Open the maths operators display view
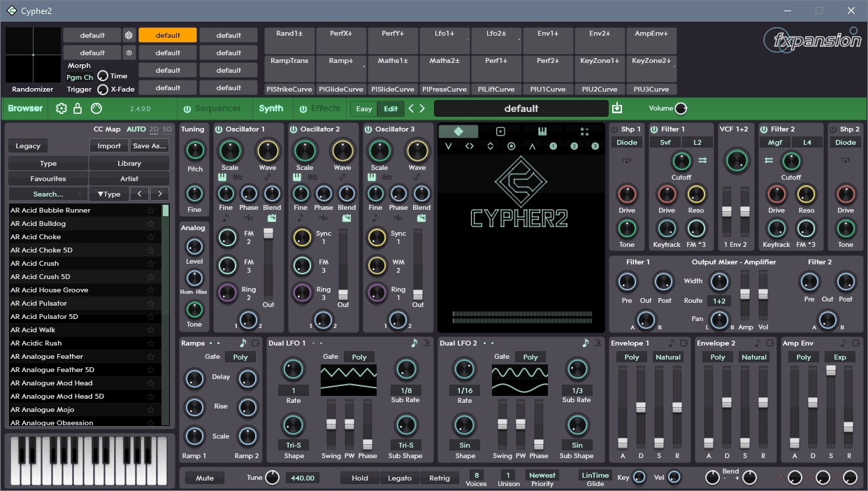Screen dimensions: 868x491 point(584,131)
